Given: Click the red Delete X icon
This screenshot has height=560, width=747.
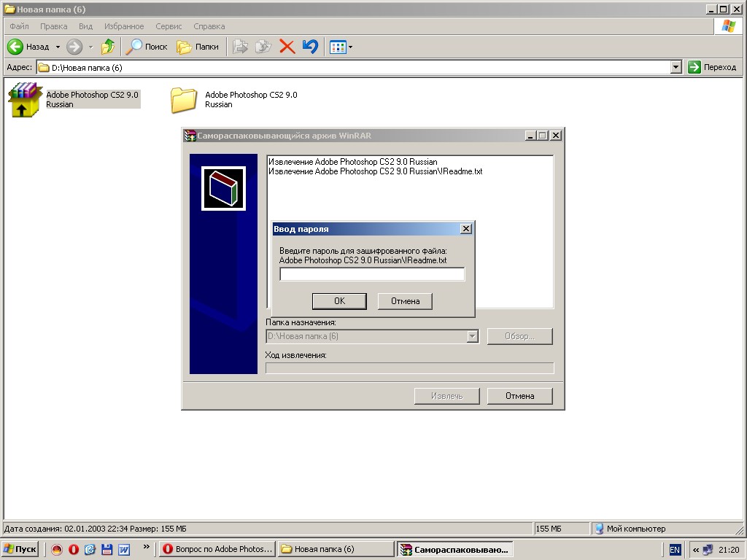Looking at the screenshot, I should 287,47.
